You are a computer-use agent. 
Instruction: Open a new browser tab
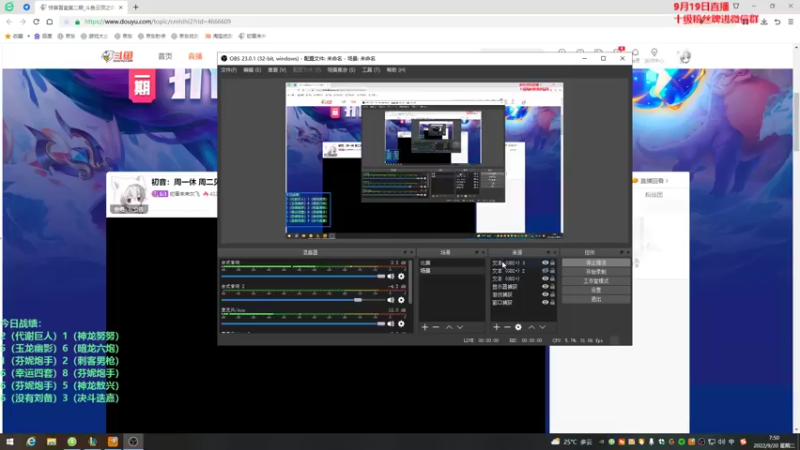point(136,7)
